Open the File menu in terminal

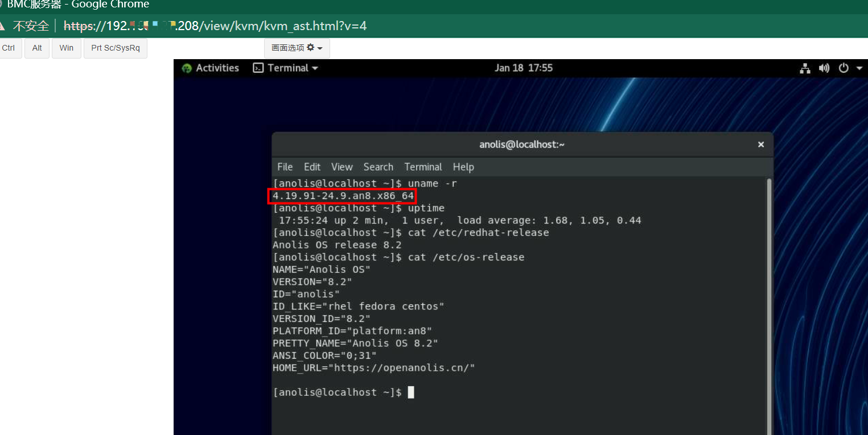[x=285, y=167]
